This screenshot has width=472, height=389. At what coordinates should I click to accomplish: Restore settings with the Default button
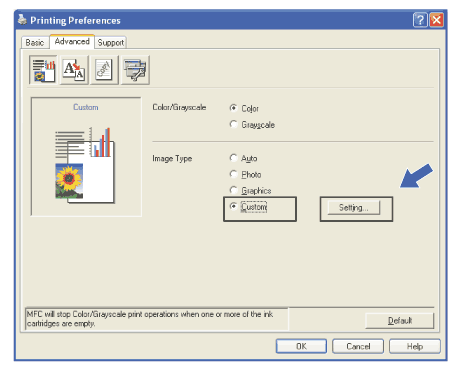coord(400,321)
